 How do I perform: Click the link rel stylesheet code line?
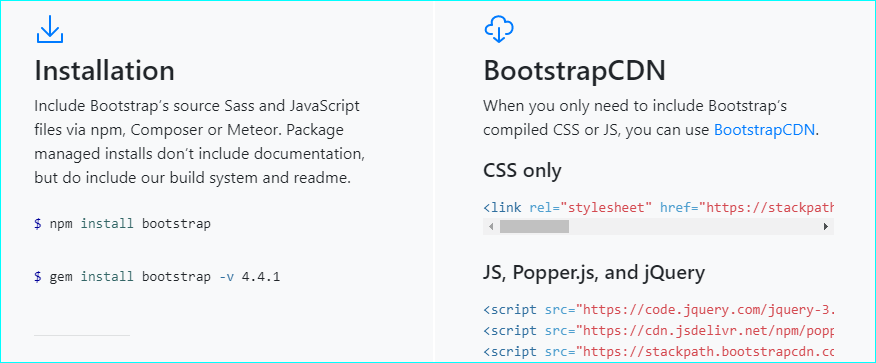coord(658,208)
